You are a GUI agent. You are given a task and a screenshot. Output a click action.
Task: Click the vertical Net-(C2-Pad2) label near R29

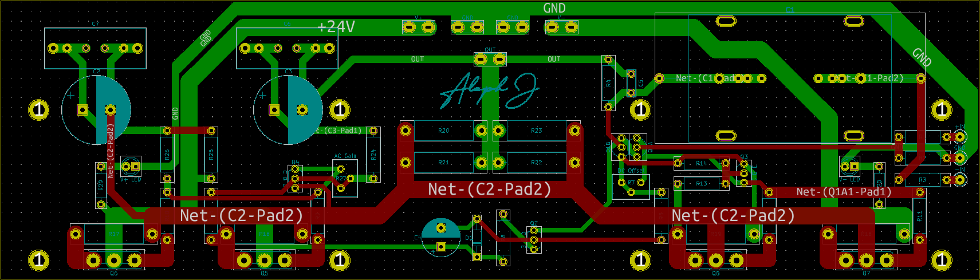coord(111,151)
